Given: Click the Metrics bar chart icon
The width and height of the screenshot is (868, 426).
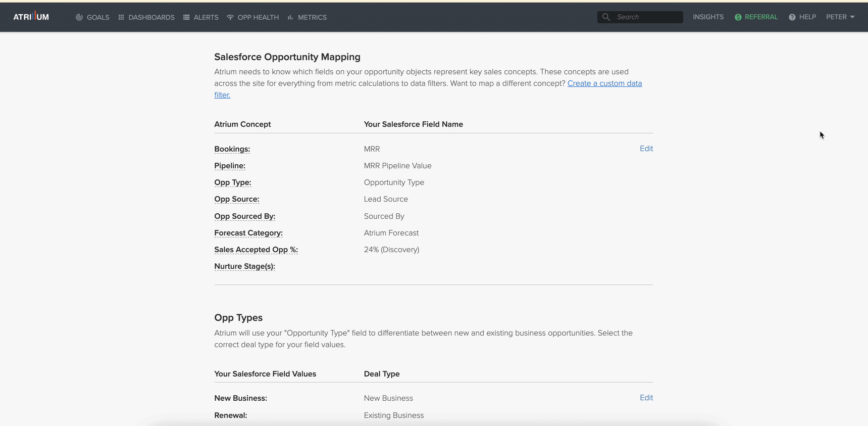Looking at the screenshot, I should 290,17.
